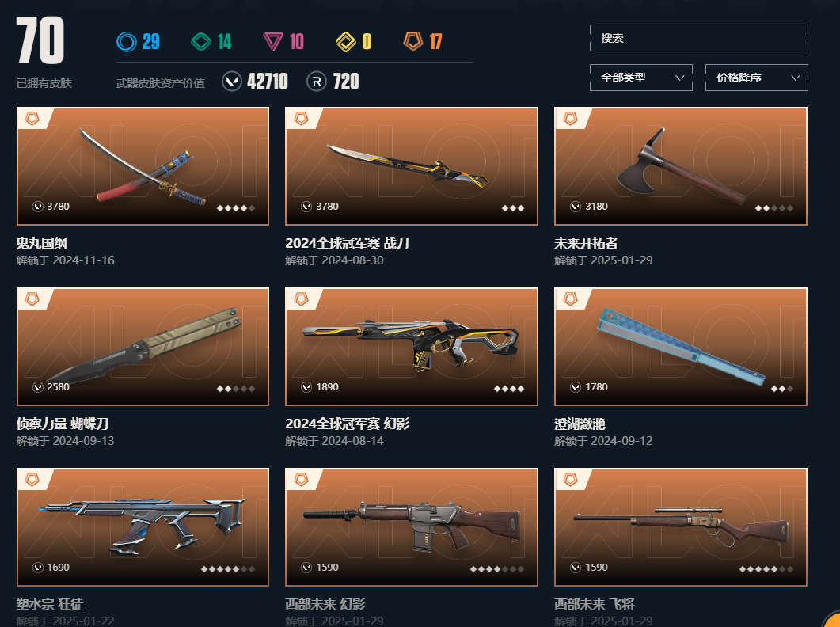View the 侦察力量 蝴蝶刀 knife card

pyautogui.click(x=143, y=347)
